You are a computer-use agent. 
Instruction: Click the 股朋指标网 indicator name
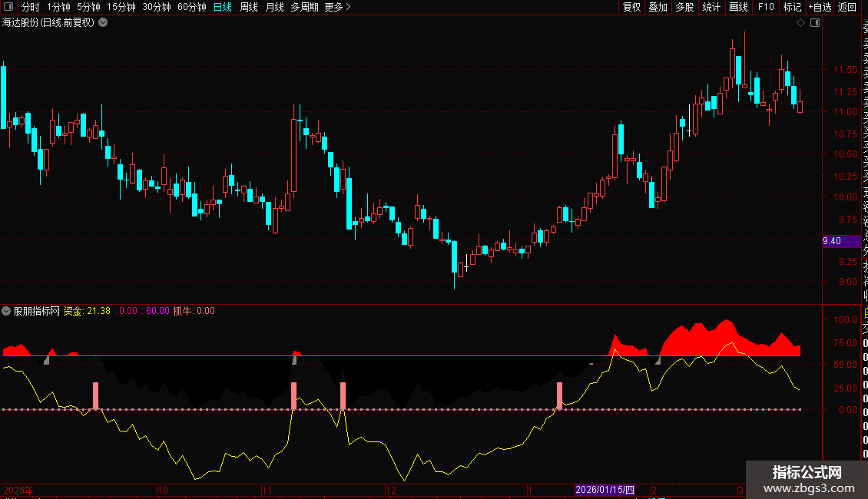pos(37,311)
